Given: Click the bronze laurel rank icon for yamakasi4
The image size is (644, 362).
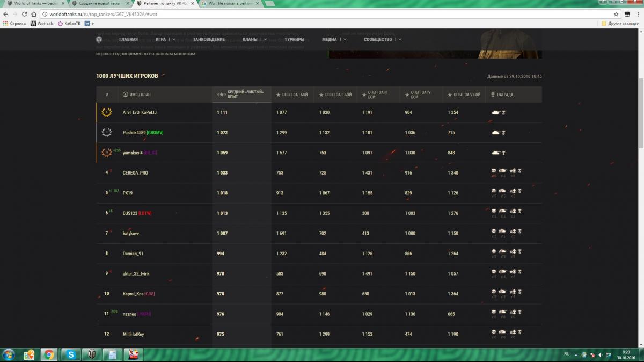Looking at the screenshot, I should click(x=107, y=153).
